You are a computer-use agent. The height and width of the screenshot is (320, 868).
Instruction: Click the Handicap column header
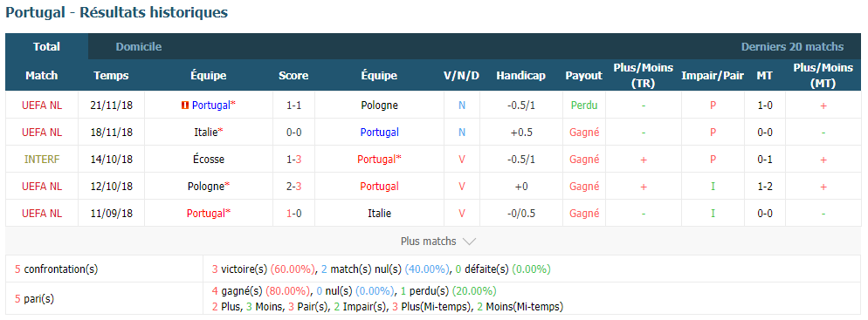coord(520,76)
